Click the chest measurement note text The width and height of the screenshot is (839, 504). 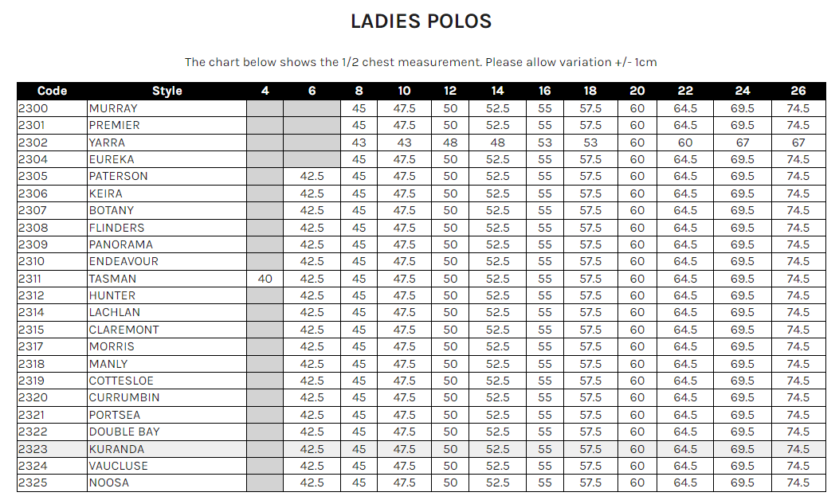pos(421,62)
